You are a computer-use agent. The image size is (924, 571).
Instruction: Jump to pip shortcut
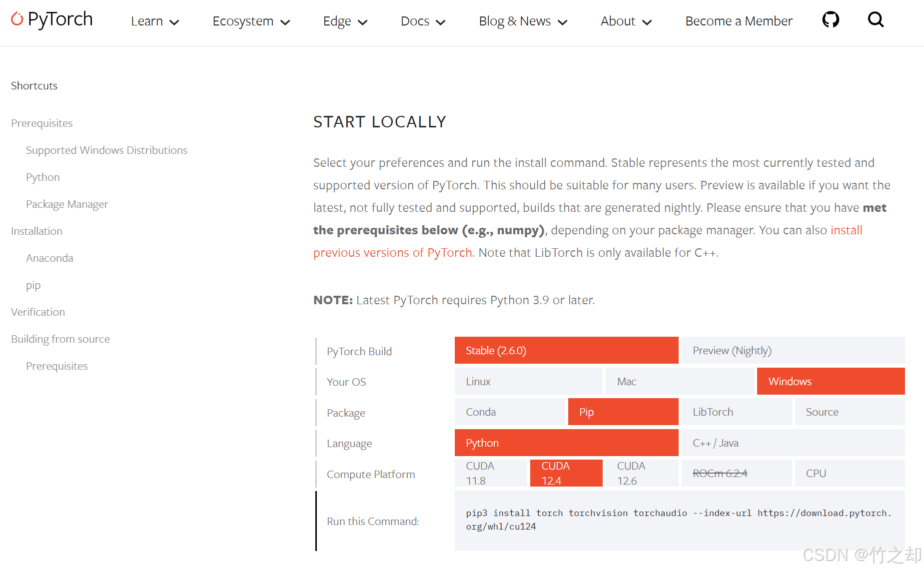pos(33,285)
